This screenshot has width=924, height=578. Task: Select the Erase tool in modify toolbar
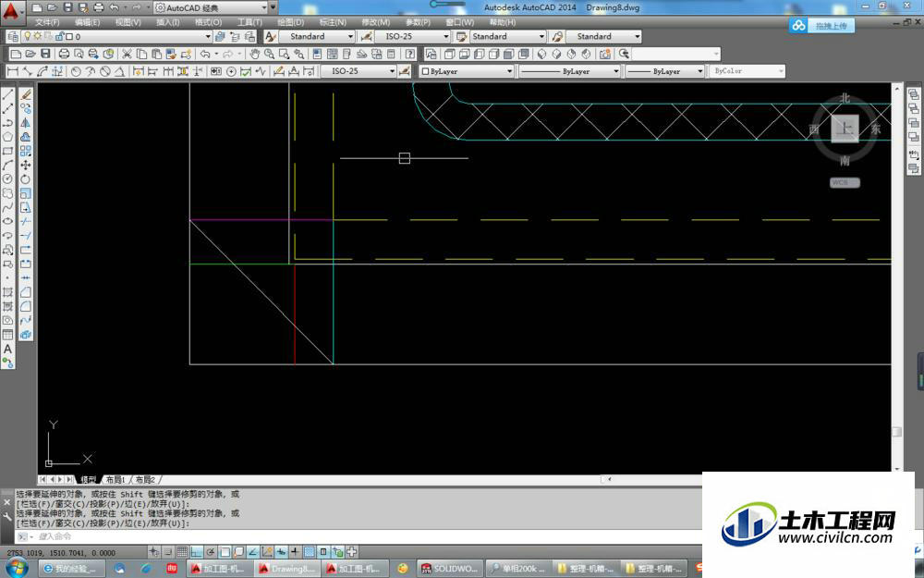point(26,94)
